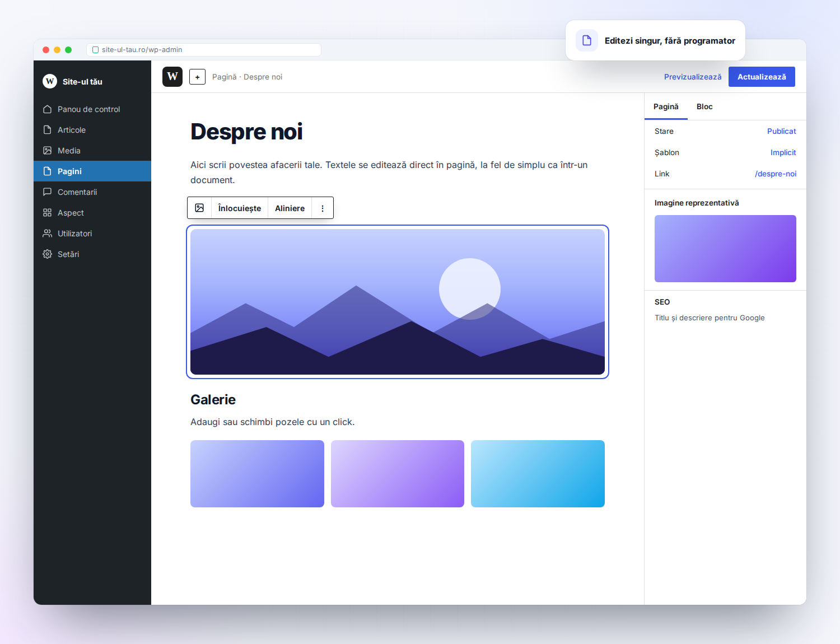This screenshot has width=840, height=644.
Task: Click the Site-ul tău WordPress logo
Action: (x=50, y=81)
